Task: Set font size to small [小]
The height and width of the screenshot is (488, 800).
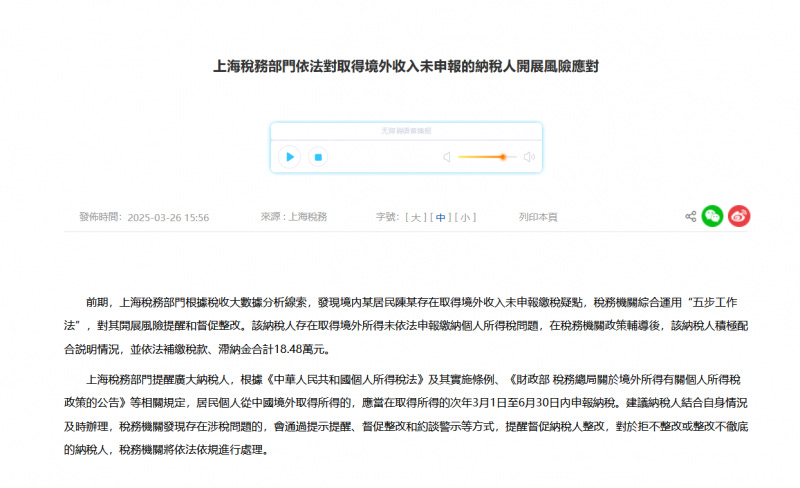Action: click(x=465, y=217)
